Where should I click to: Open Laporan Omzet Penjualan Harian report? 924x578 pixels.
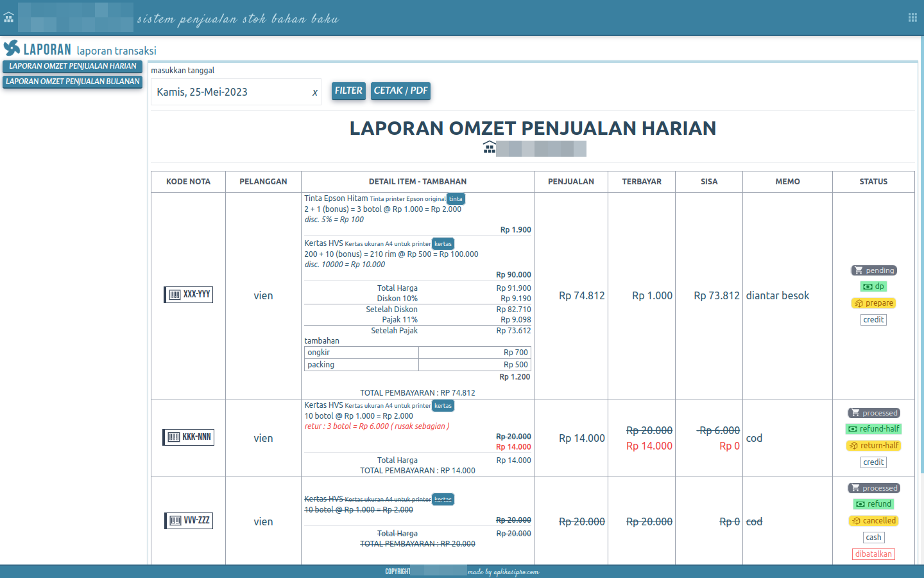click(73, 66)
